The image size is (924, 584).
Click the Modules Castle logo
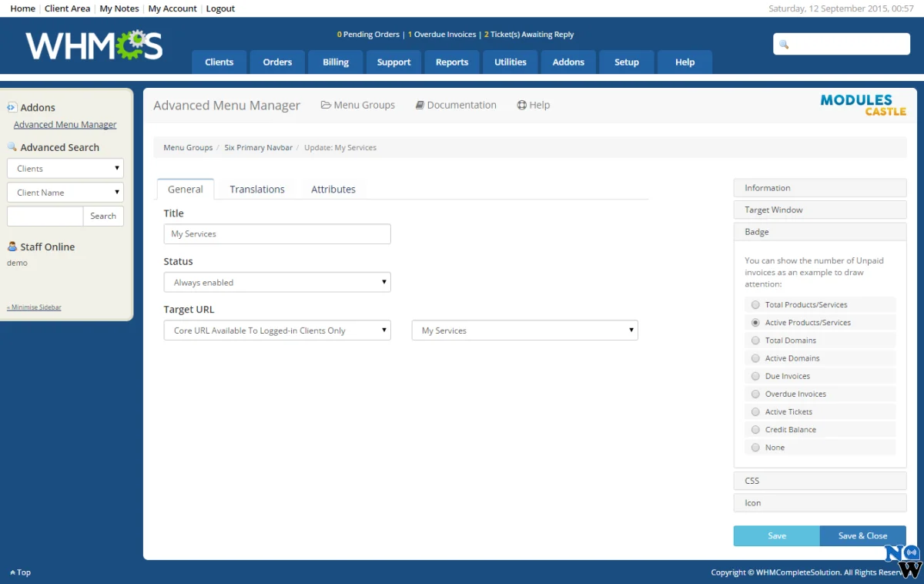(862, 105)
